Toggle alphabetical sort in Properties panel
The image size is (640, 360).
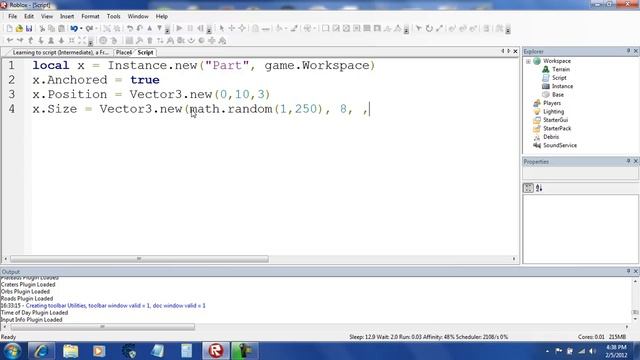pyautogui.click(x=539, y=188)
